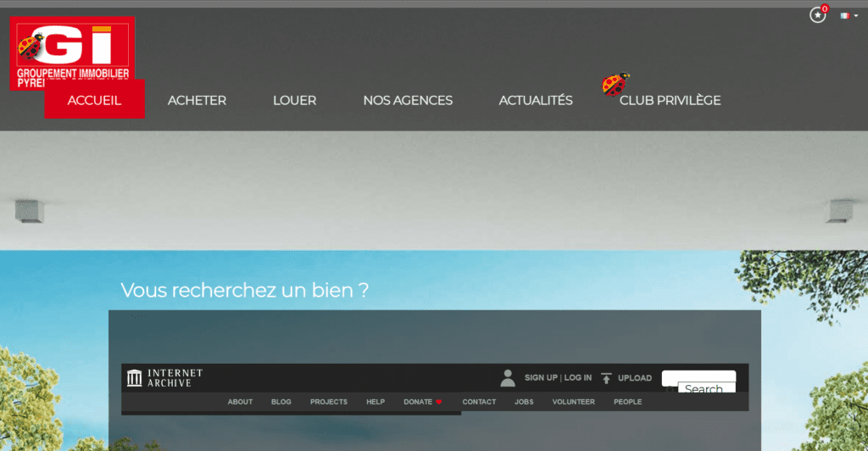This screenshot has width=868, height=451.
Task: Click the Internet Archive user avatar icon
Action: [x=508, y=378]
